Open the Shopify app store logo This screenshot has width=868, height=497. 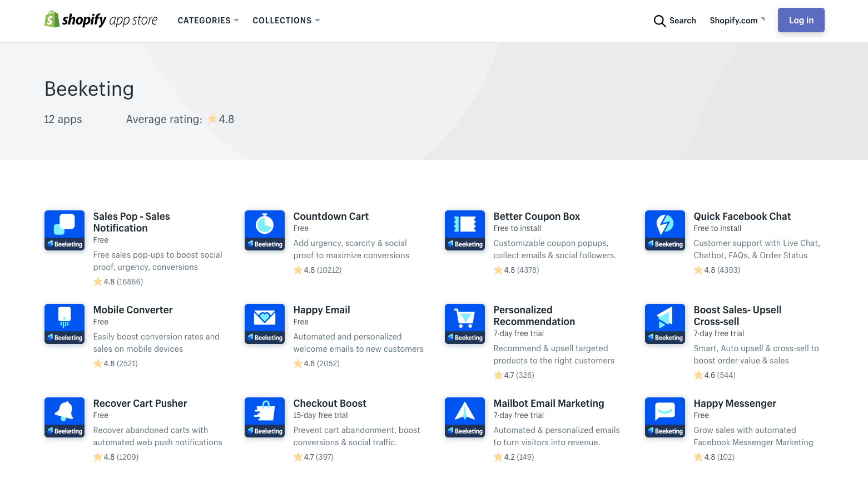point(101,20)
